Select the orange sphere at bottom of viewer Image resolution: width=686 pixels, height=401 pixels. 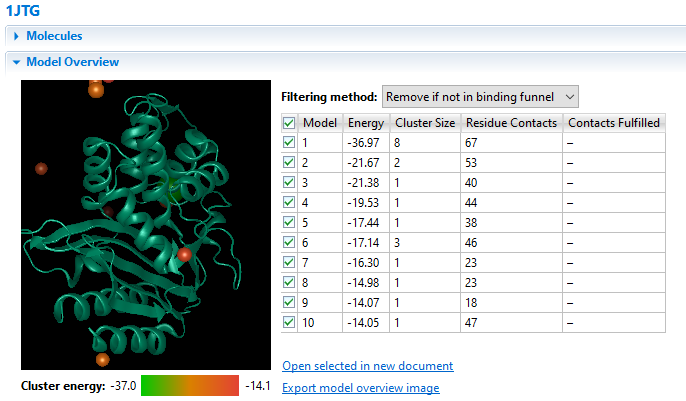102,359
